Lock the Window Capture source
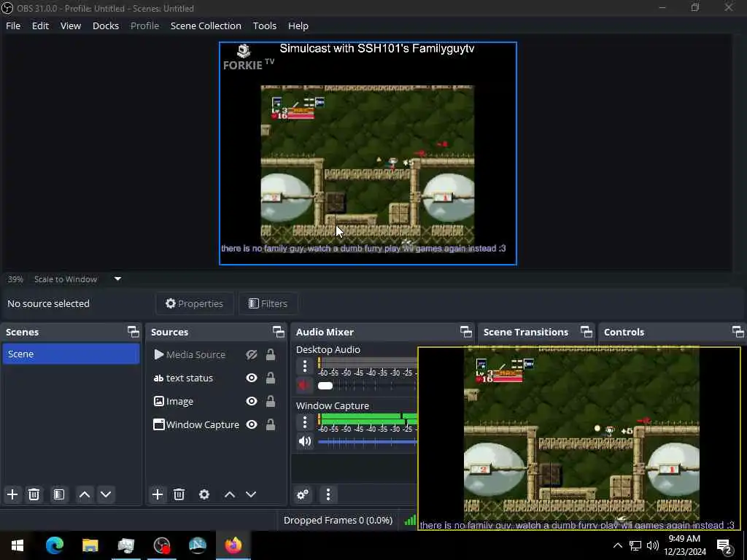The width and height of the screenshot is (747, 560). click(271, 425)
